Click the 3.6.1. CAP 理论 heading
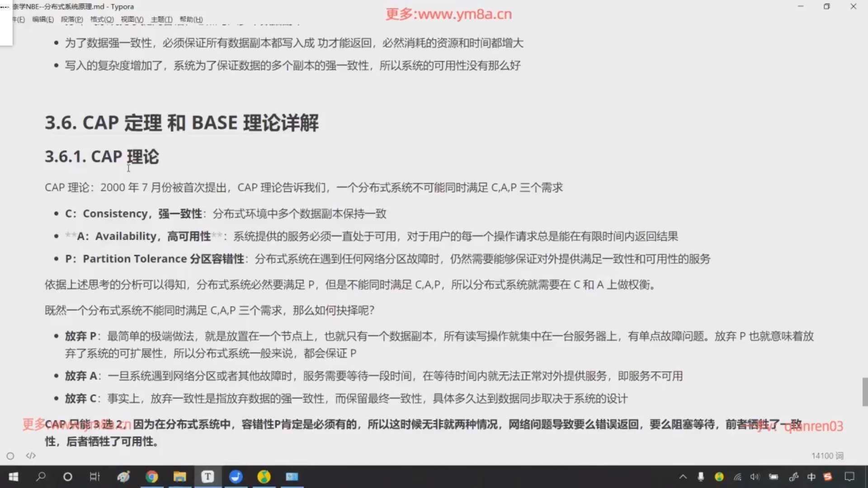Screen dimensions: 868x488 [x=102, y=157]
